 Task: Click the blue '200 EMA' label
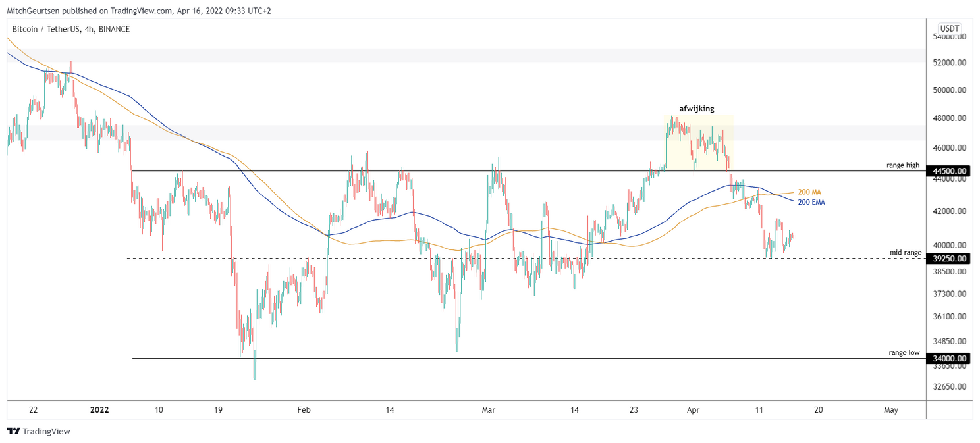(x=811, y=203)
